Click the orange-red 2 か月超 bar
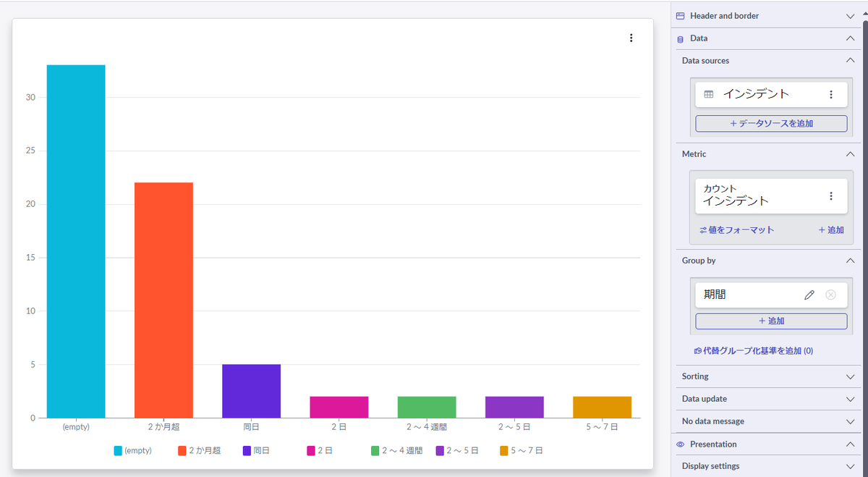The image size is (868, 477). (x=163, y=300)
